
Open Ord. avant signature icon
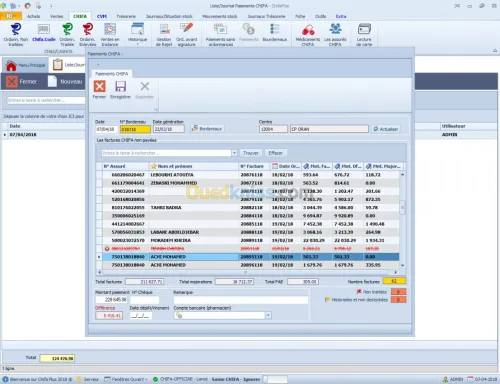tap(186, 29)
